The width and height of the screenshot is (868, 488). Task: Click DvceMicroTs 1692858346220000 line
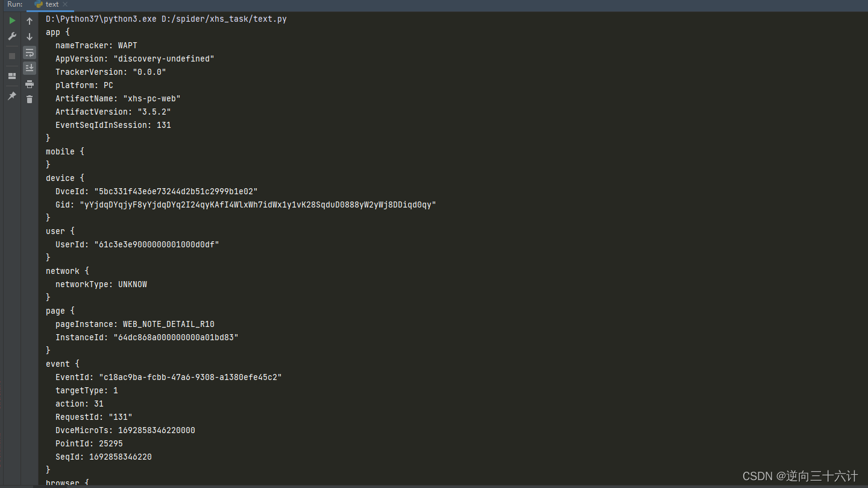[x=125, y=430]
